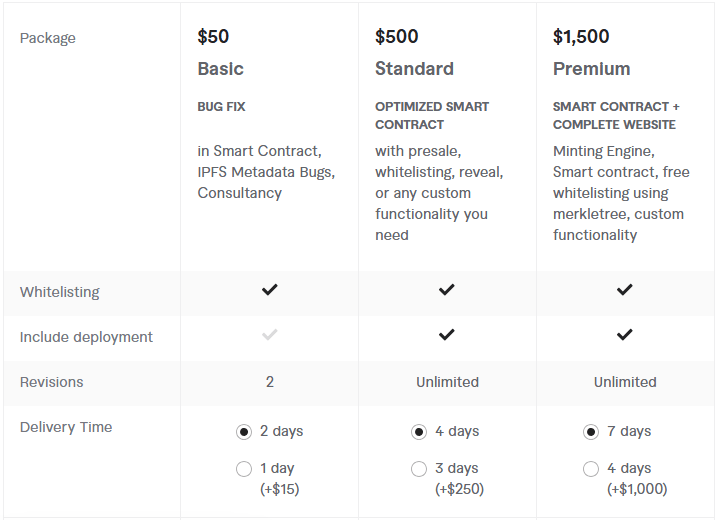Choose 4 days delivery for +$1,000
The image size is (718, 520).
[591, 469]
